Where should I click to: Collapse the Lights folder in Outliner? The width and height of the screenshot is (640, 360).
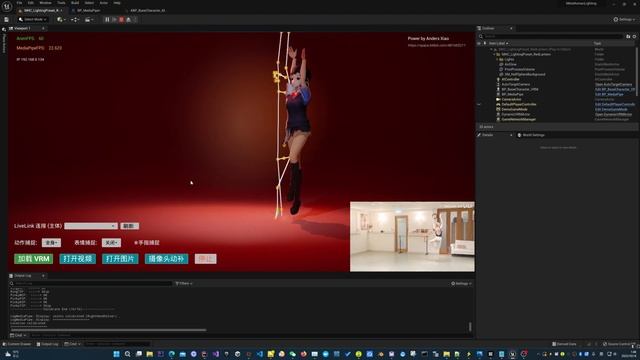pos(497,59)
